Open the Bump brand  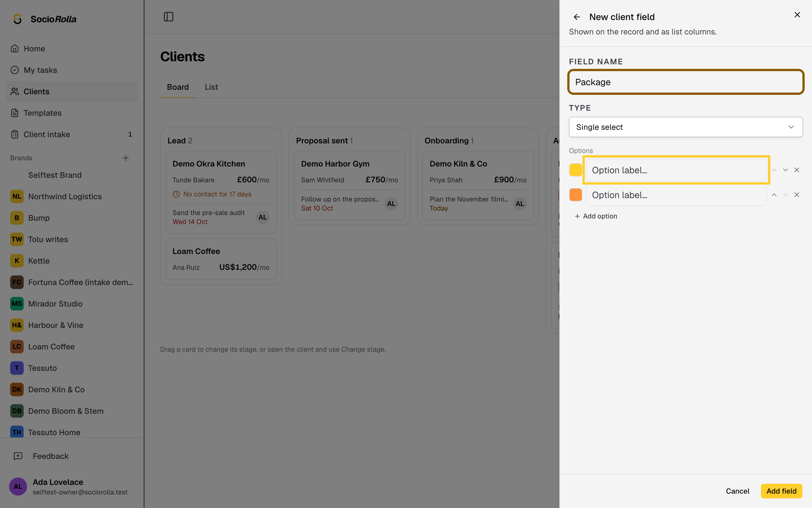coord(72,218)
